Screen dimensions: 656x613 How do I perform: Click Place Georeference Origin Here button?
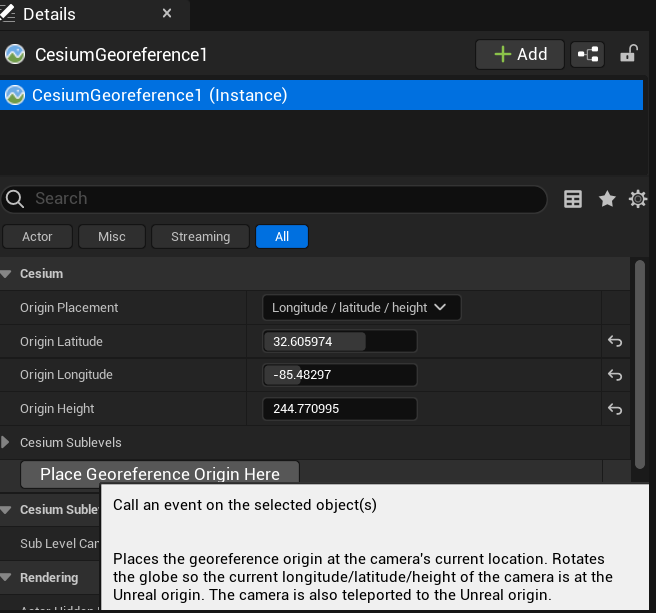pos(160,474)
